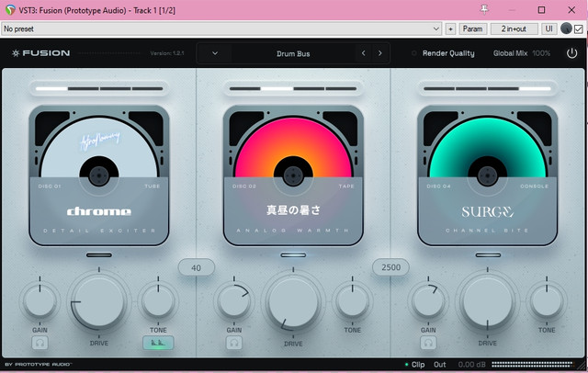The image size is (588, 373).
Task: Select first disc slot in band two selector
Action: (x=245, y=89)
